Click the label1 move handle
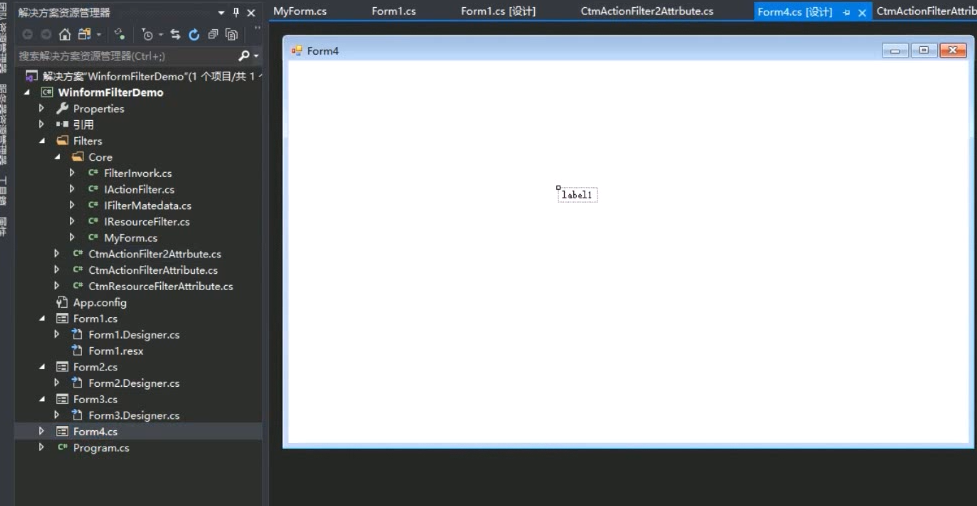977x506 pixels. [x=558, y=188]
